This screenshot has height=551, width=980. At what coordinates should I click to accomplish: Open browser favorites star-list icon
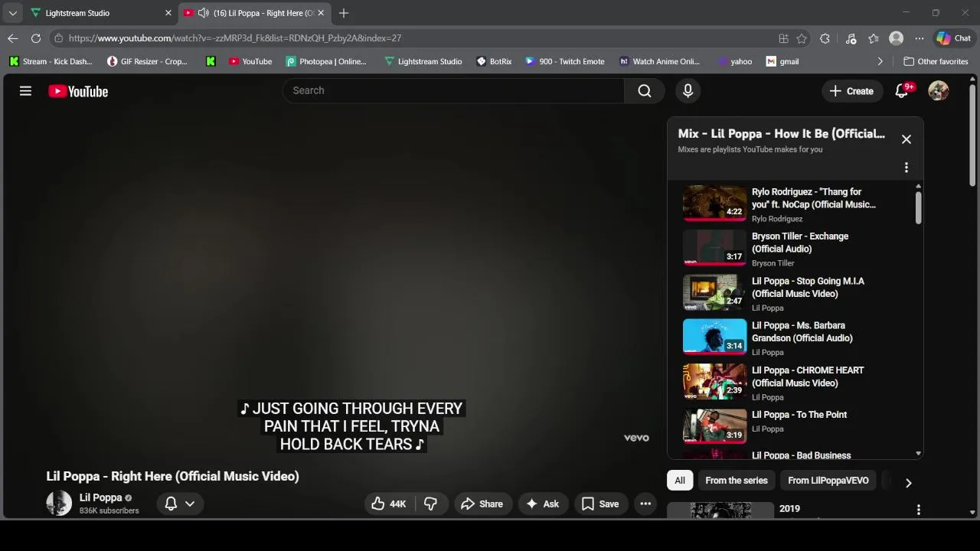[874, 38]
